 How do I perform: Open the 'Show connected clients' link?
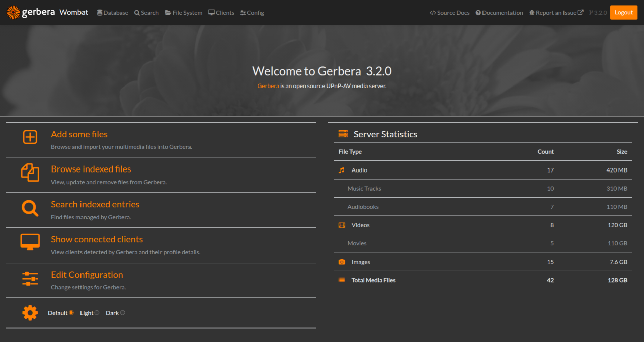[x=97, y=239]
